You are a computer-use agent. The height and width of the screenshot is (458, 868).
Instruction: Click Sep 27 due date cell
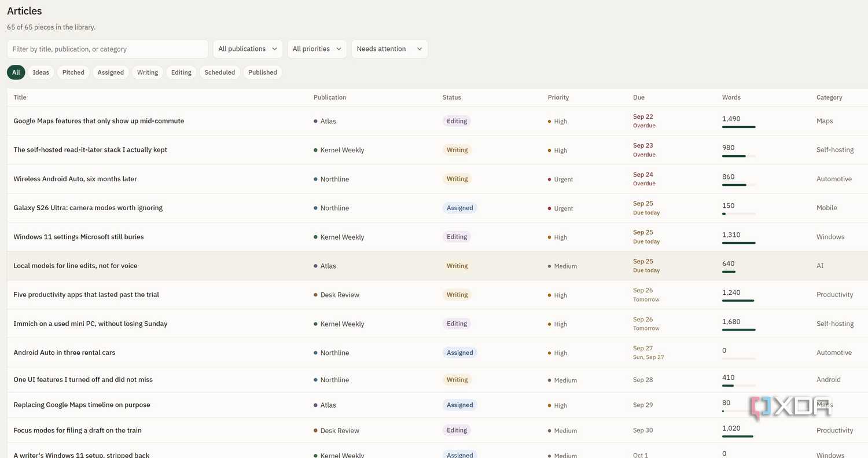649,353
